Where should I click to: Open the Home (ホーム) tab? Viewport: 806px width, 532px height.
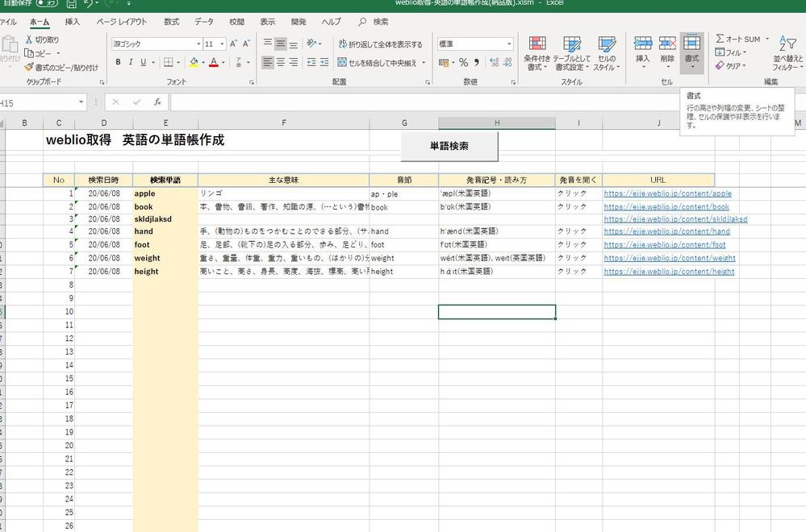[x=40, y=22]
